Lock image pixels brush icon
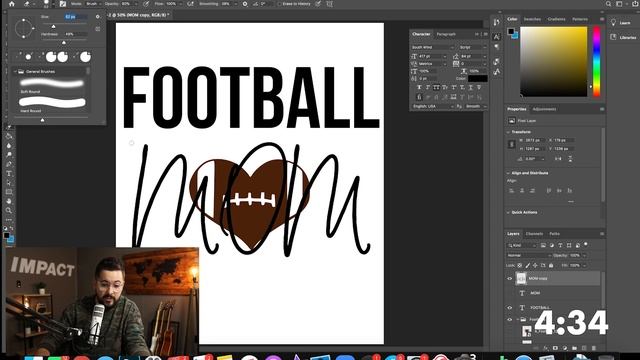The width and height of the screenshot is (640, 360). pos(528,265)
